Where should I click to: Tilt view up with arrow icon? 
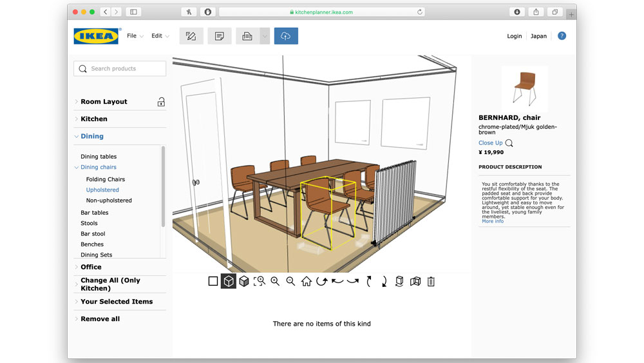pos(369,281)
